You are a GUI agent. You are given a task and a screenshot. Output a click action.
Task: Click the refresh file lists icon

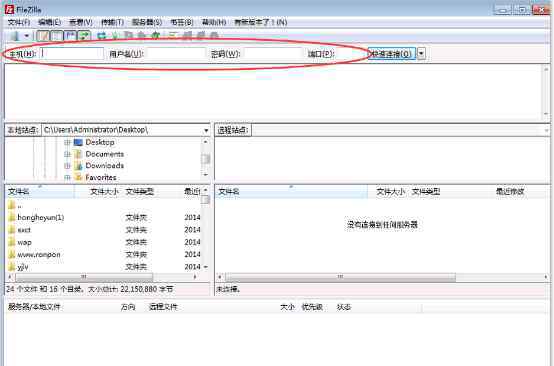point(101,36)
